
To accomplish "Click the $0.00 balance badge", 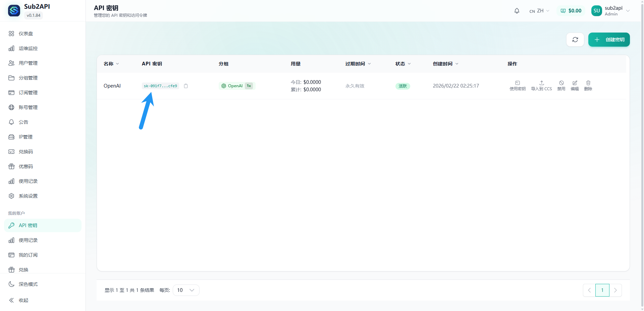I will pyautogui.click(x=571, y=11).
